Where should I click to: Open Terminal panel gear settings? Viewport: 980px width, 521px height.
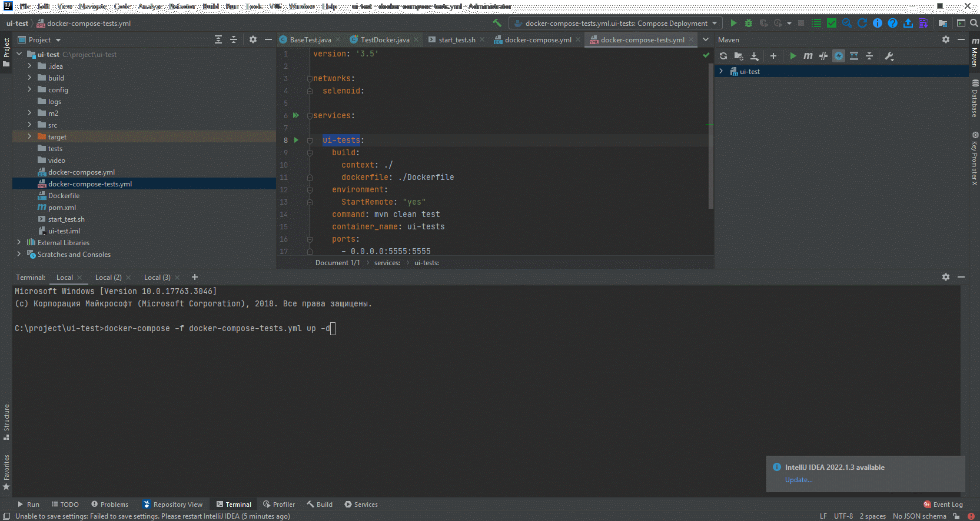pyautogui.click(x=946, y=277)
